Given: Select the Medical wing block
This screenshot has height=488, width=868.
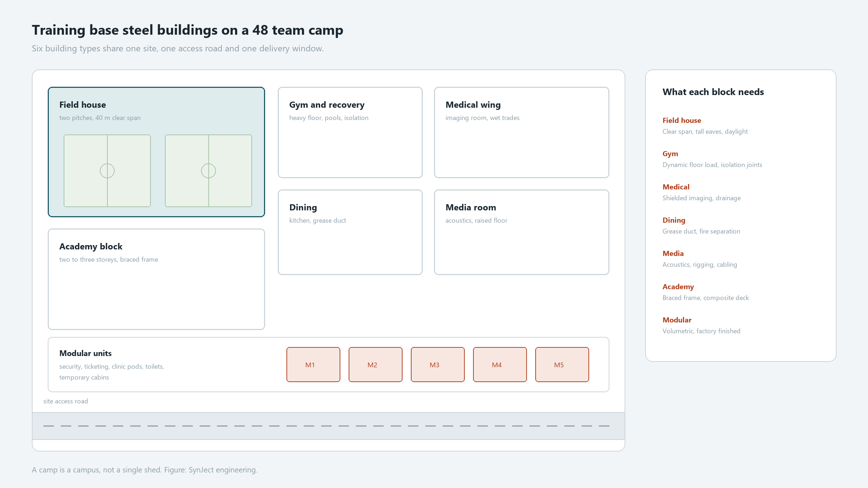Looking at the screenshot, I should click(x=522, y=132).
